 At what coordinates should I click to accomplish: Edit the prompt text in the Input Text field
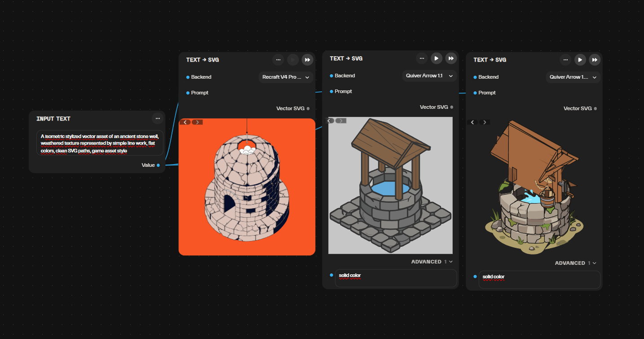[100, 143]
